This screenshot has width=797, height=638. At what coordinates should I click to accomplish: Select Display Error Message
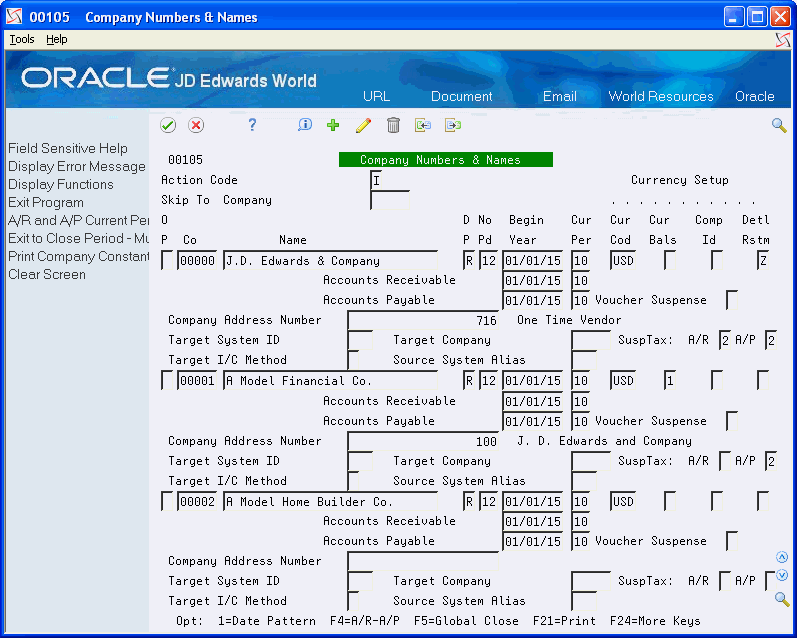point(77,166)
